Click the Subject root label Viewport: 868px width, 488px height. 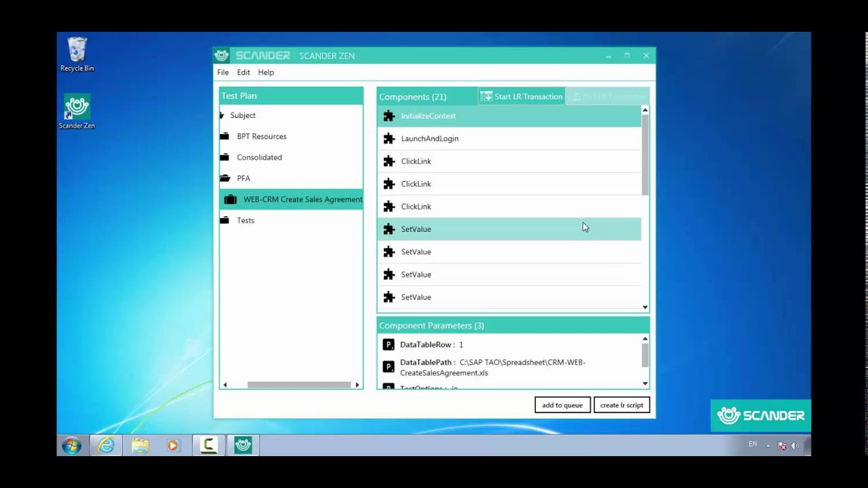[243, 115]
